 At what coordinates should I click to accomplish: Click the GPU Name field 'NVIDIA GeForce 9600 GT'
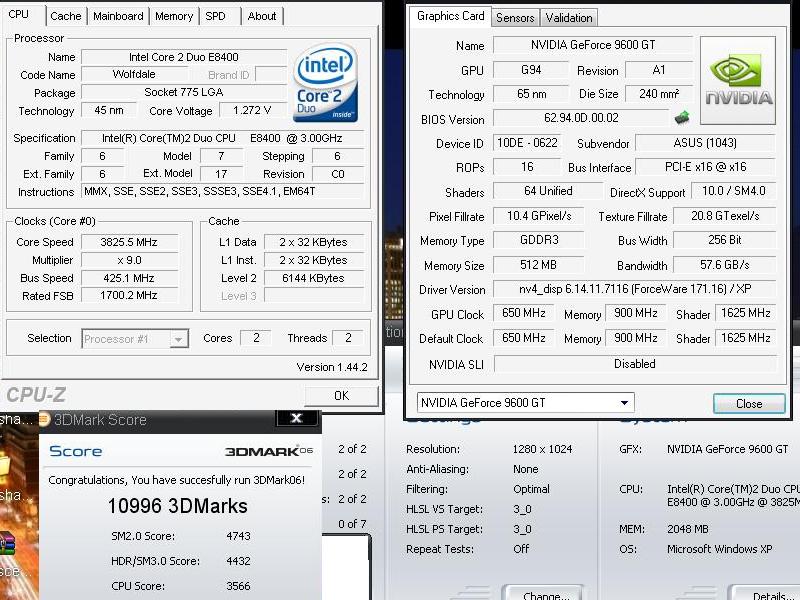593,45
